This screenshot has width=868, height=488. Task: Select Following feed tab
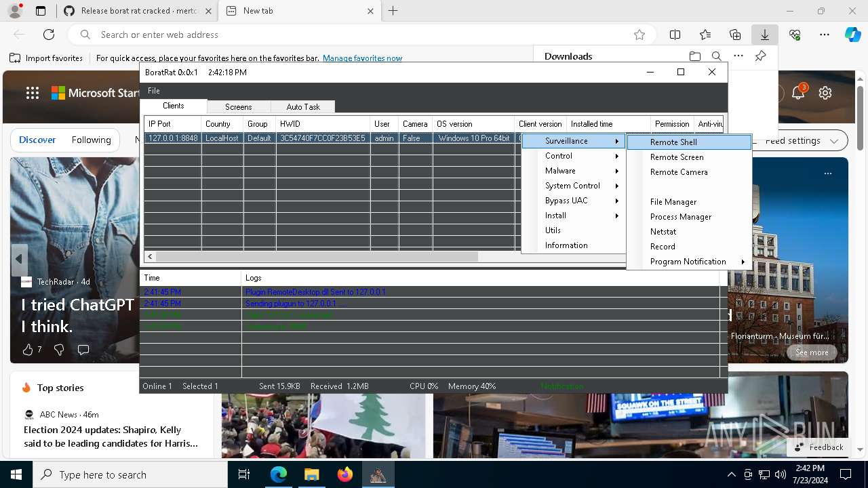[x=91, y=140]
